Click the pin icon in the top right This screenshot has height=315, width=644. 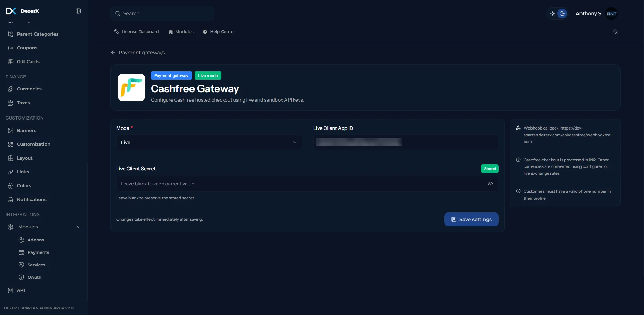tap(615, 32)
